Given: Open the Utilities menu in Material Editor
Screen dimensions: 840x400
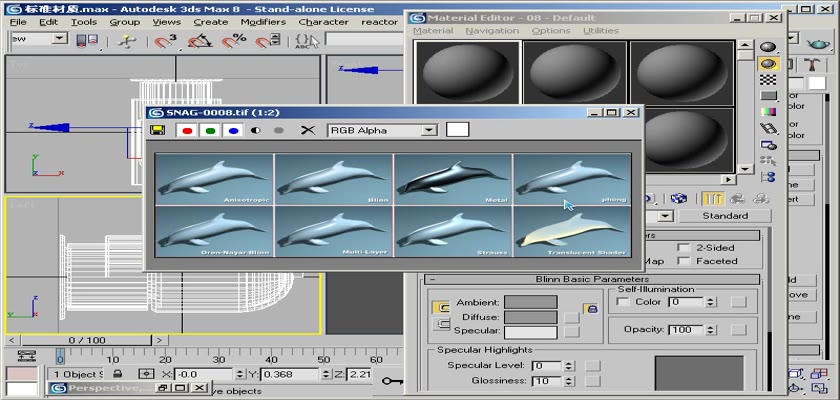Looking at the screenshot, I should [601, 31].
